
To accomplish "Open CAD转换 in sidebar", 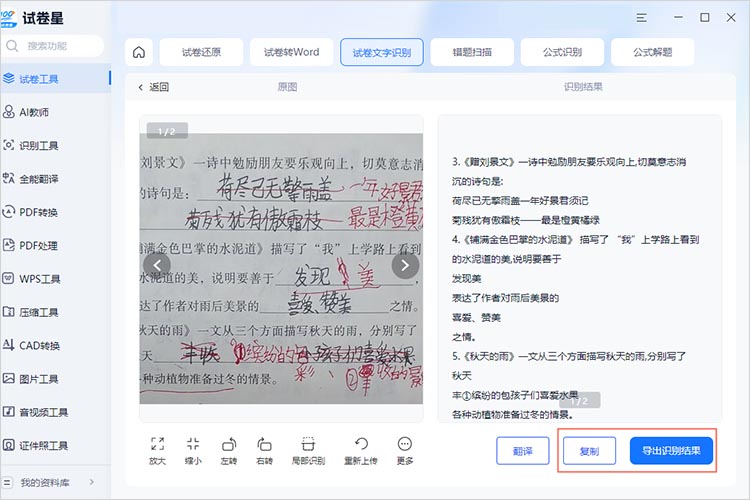I will pyautogui.click(x=55, y=345).
